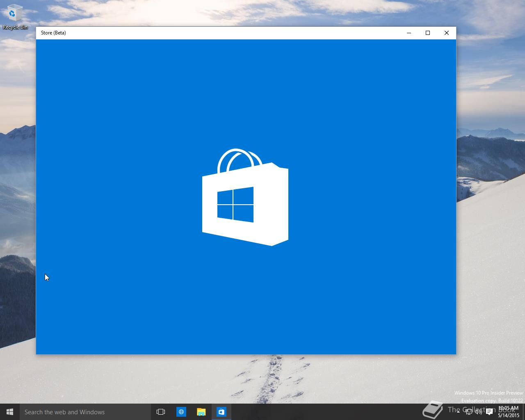Launch the browser globe icon on taskbar
Image resolution: width=525 pixels, height=420 pixels.
[181, 412]
